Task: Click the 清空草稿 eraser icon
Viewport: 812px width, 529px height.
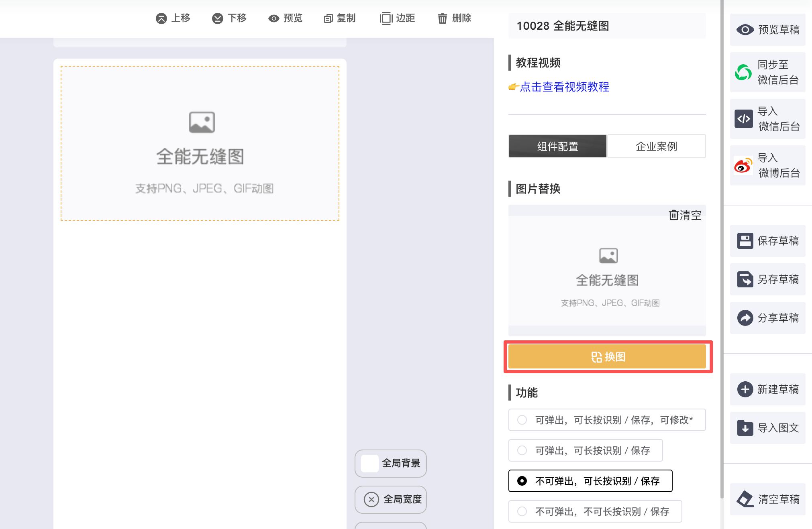Action: click(745, 499)
